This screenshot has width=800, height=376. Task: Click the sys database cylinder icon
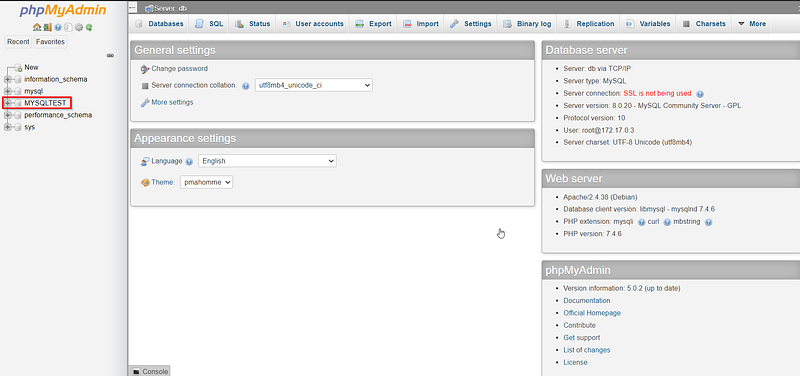coord(18,127)
